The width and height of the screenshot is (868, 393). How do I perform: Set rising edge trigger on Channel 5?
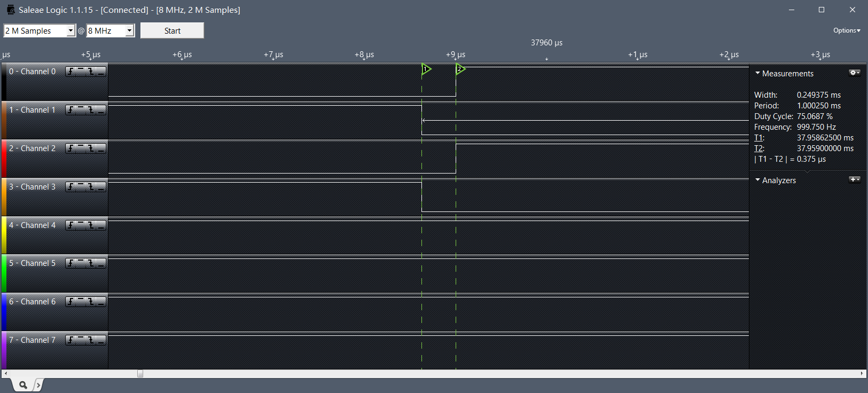(71, 263)
